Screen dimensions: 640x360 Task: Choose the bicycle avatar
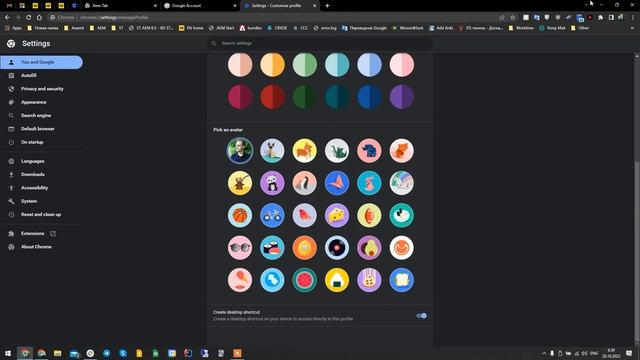272,215
